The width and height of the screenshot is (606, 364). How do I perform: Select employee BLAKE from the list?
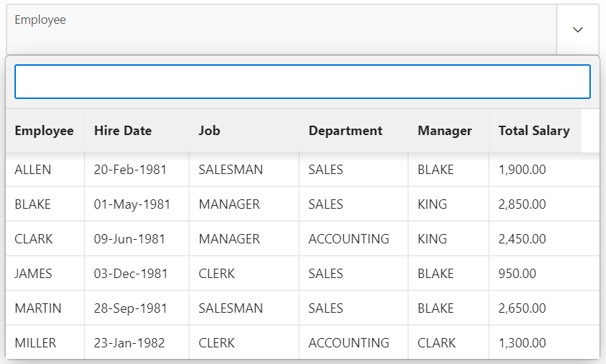click(33, 204)
